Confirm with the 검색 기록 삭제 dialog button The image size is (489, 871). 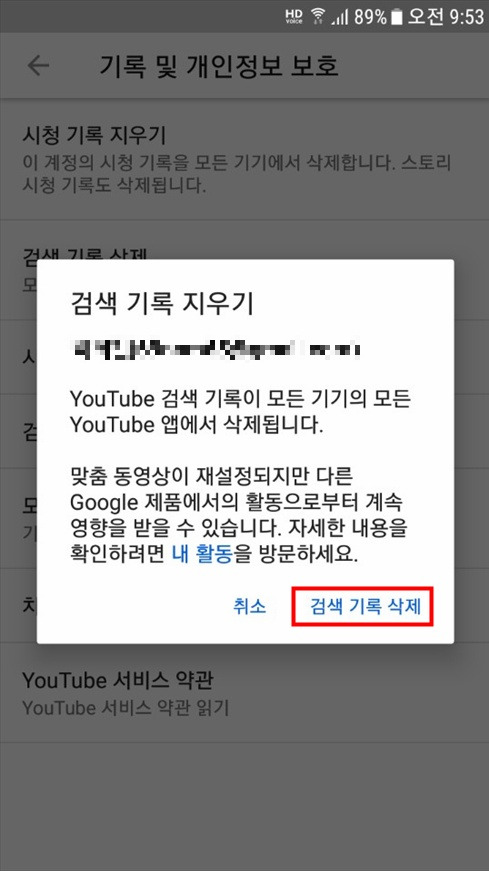point(363,606)
